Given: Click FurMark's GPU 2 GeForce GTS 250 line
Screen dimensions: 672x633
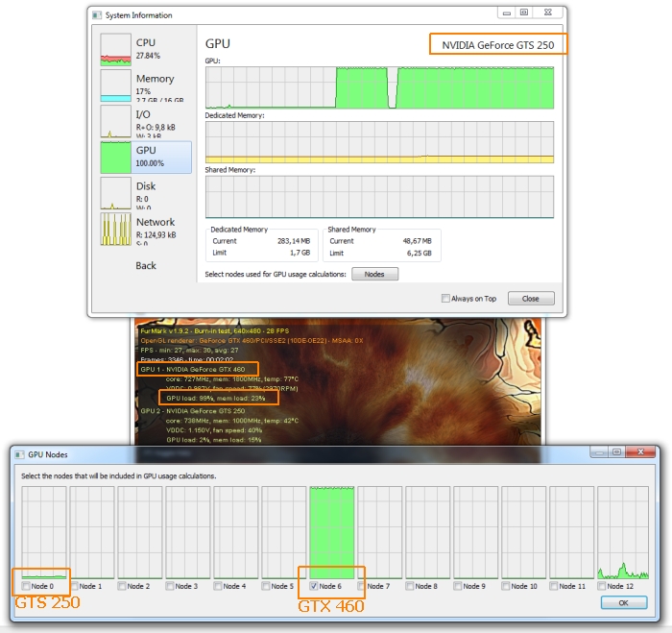Looking at the screenshot, I should click(x=193, y=411).
